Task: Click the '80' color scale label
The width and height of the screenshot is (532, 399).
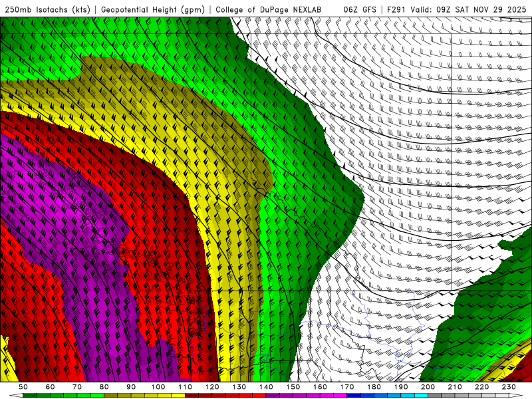Action: (x=104, y=387)
